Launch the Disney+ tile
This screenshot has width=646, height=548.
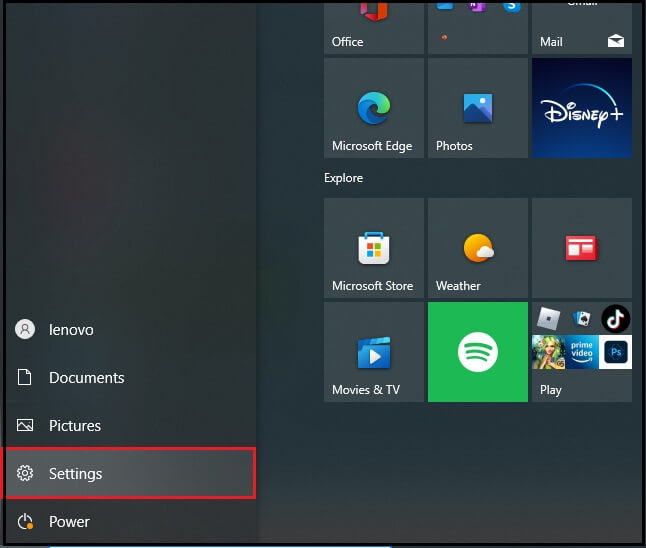click(x=582, y=108)
